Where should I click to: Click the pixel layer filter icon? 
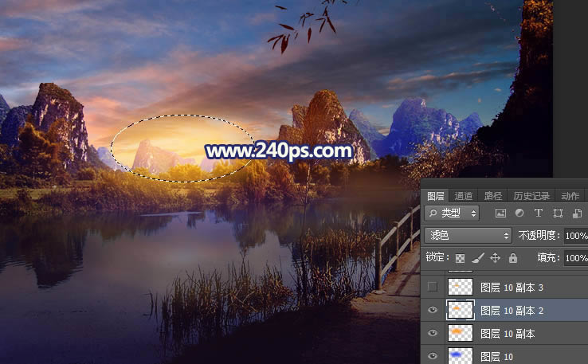coord(500,213)
